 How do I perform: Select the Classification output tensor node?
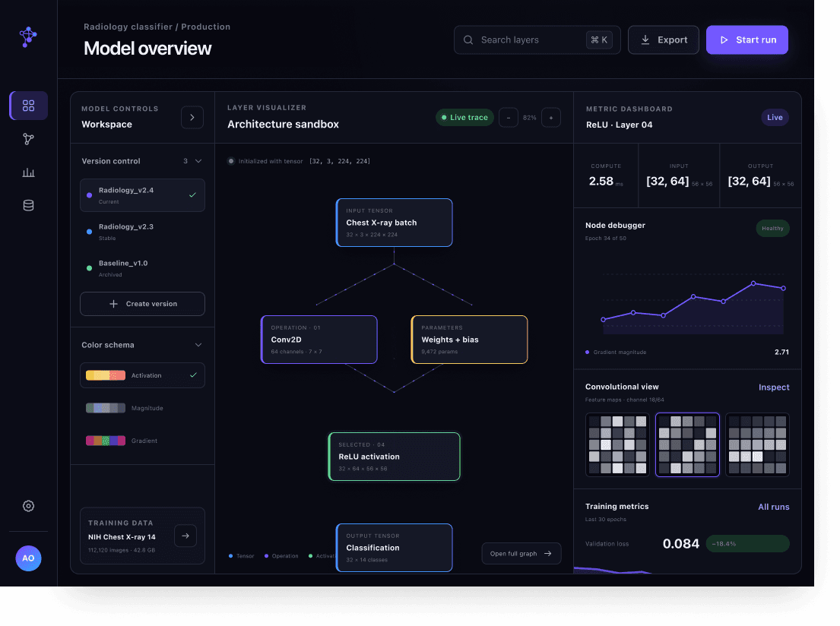pos(395,548)
